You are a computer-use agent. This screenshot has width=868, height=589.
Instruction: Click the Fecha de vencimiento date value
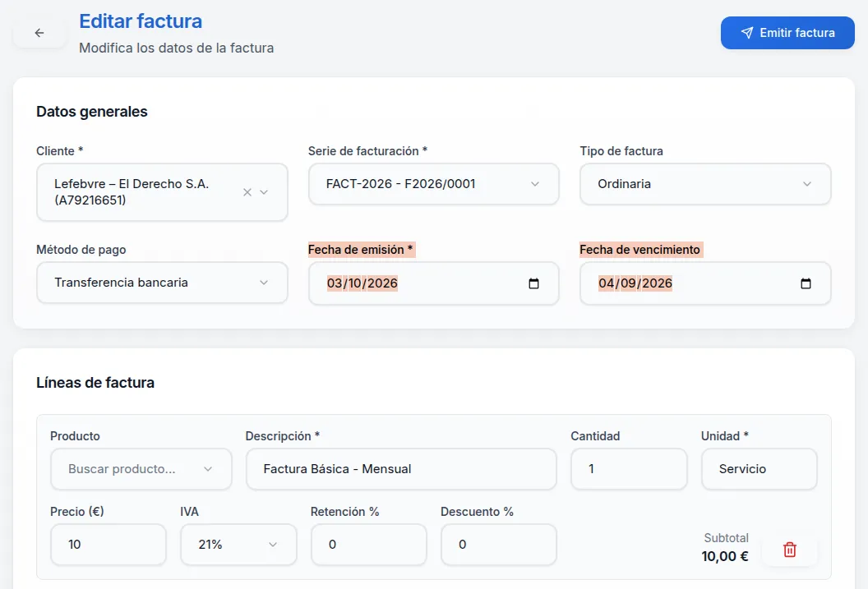coord(635,283)
